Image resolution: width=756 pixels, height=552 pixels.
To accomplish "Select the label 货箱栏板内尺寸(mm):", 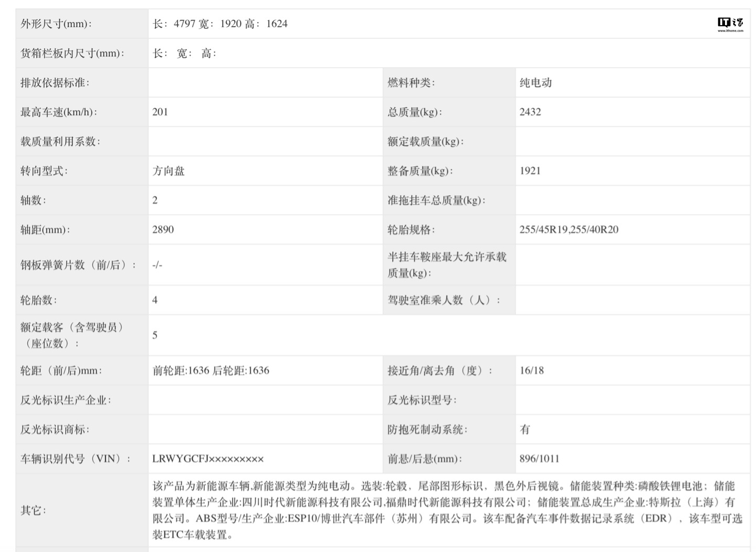I will click(72, 53).
